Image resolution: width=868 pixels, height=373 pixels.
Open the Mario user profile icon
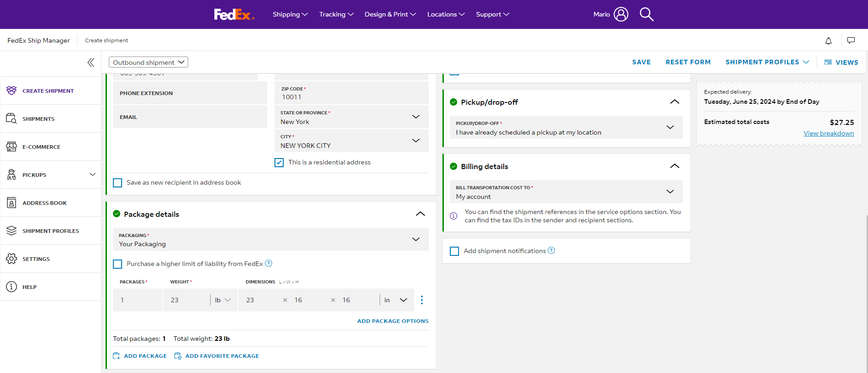point(621,14)
